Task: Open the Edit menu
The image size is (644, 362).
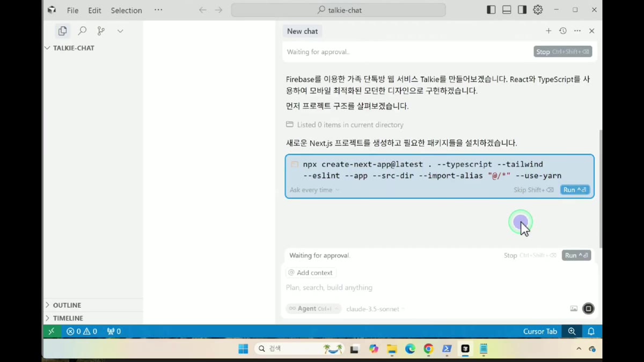Action: pos(94,10)
